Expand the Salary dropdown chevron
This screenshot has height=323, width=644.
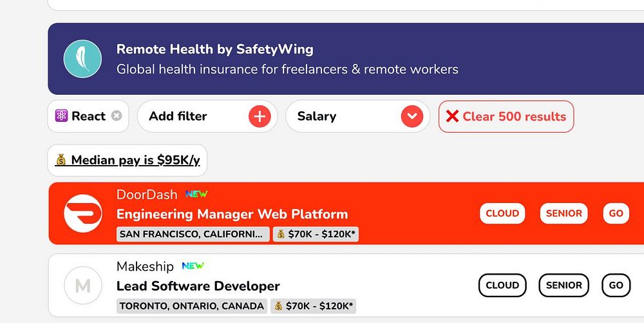click(x=412, y=116)
